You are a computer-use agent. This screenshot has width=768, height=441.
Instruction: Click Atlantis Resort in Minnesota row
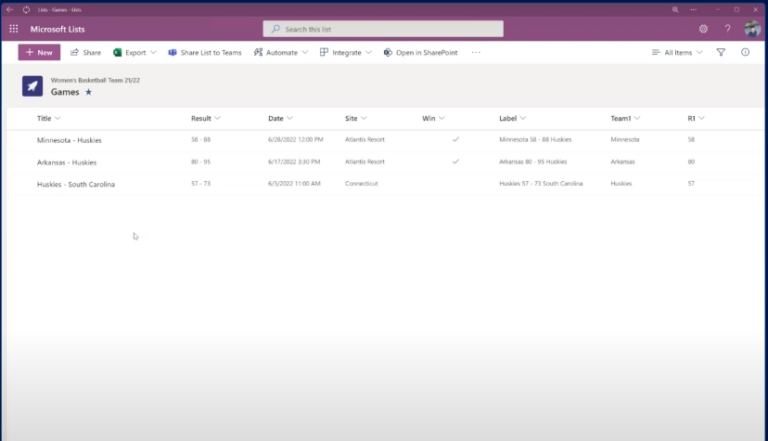[x=365, y=139]
